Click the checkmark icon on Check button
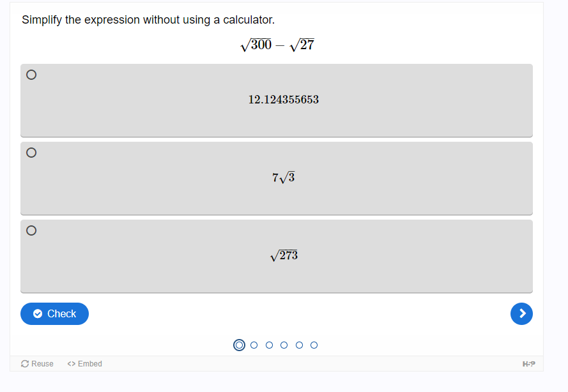 (x=38, y=313)
